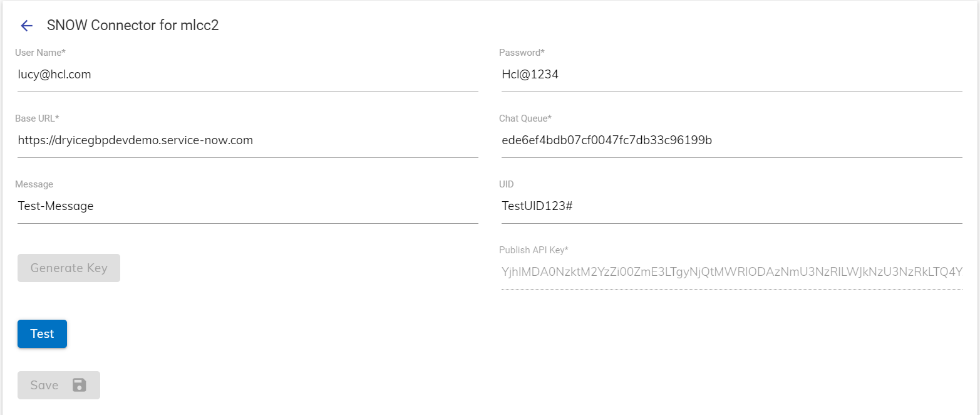Screen dimensions: 980x415
Task: Click the Chat Queue label
Action: [x=525, y=118]
